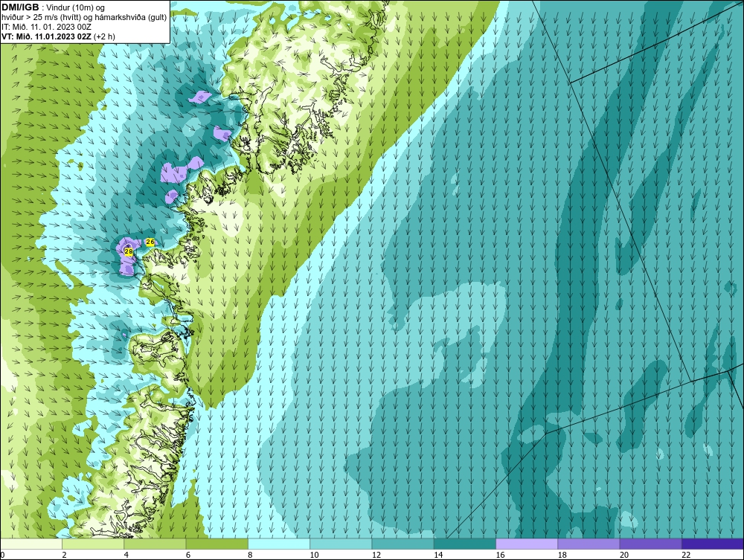744x560 pixels.
Task: Click the legend scale label '14'
Action: coord(438,556)
